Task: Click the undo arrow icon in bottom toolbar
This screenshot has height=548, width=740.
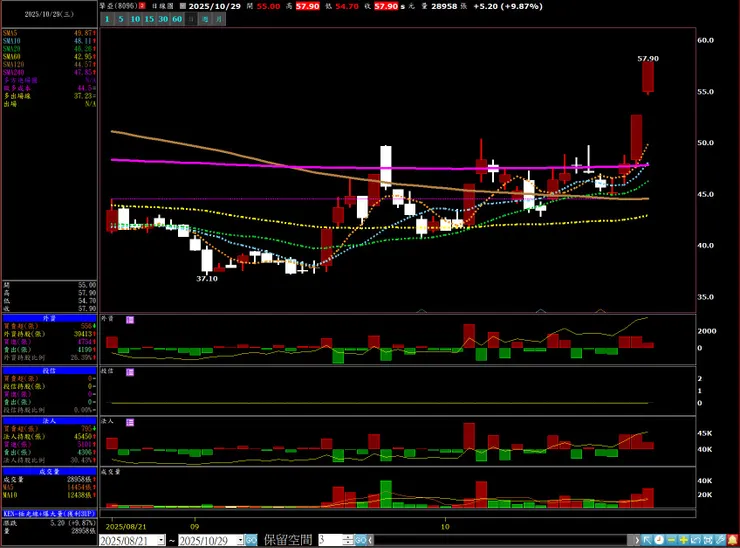Action: tap(696, 540)
